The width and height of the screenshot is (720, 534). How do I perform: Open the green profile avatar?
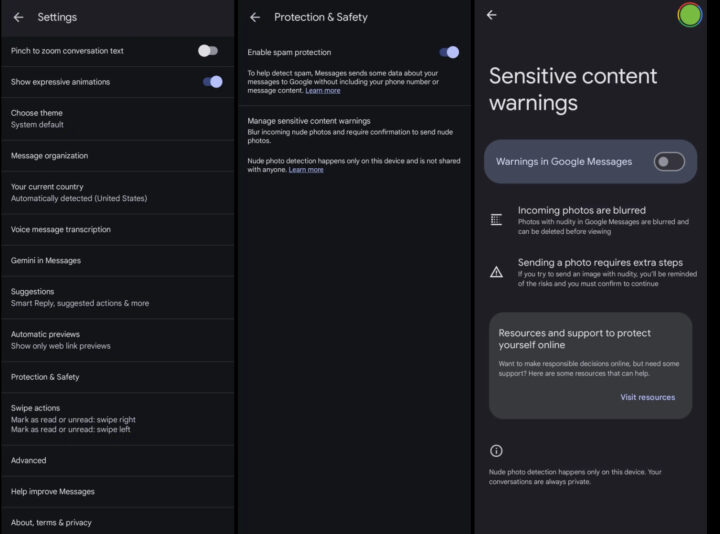coord(689,15)
